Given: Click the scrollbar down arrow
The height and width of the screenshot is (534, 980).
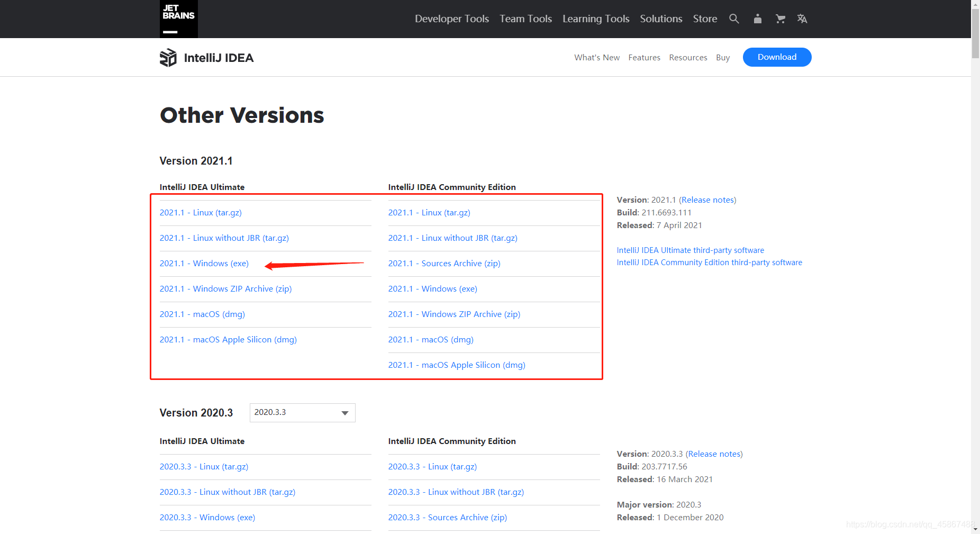Looking at the screenshot, I should [975, 530].
